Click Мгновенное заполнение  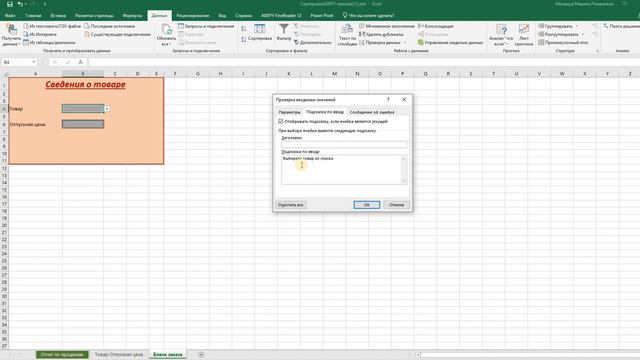pos(387,26)
